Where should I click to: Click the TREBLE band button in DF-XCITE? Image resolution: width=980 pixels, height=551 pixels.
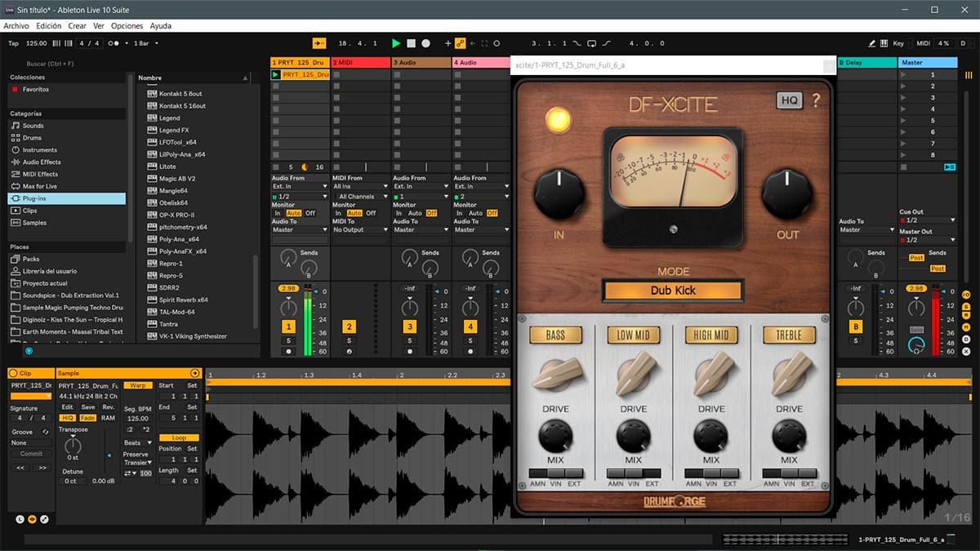789,335
